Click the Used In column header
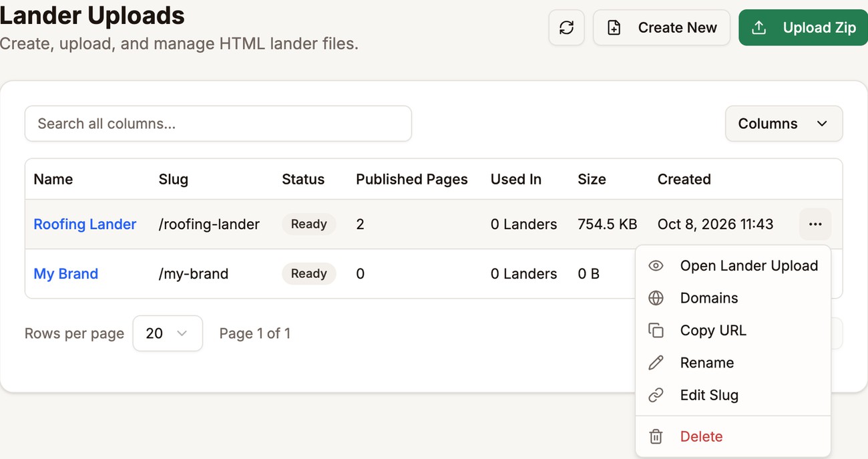Viewport: 868px width, 459px height. 516,179
